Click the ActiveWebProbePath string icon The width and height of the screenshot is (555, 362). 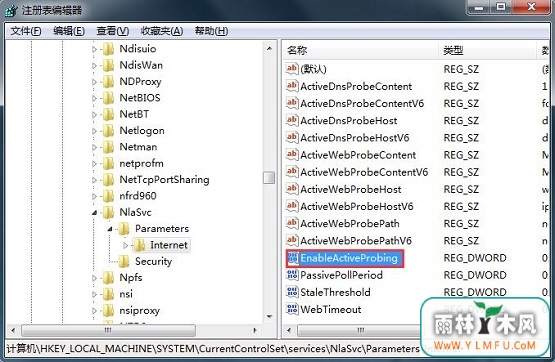292,223
